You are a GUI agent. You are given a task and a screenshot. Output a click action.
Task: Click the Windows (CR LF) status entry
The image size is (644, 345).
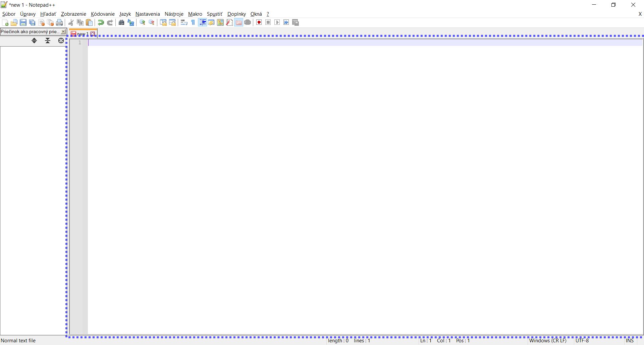point(548,341)
